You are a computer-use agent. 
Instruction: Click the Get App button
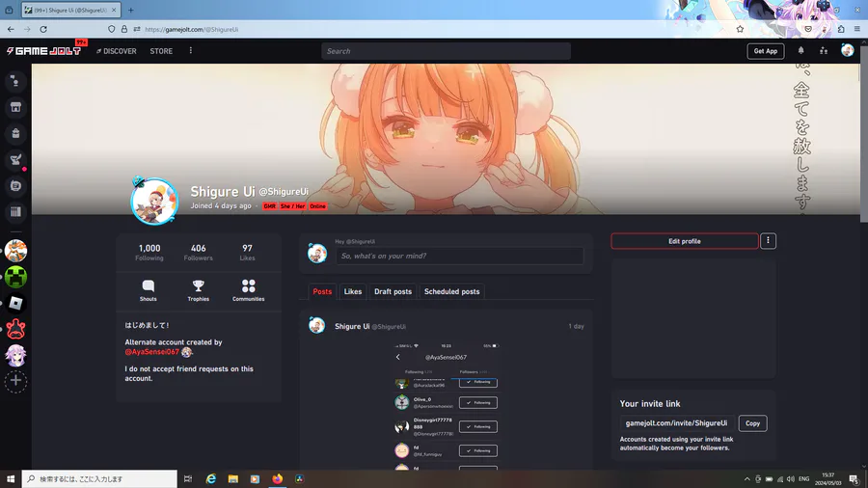coord(765,51)
